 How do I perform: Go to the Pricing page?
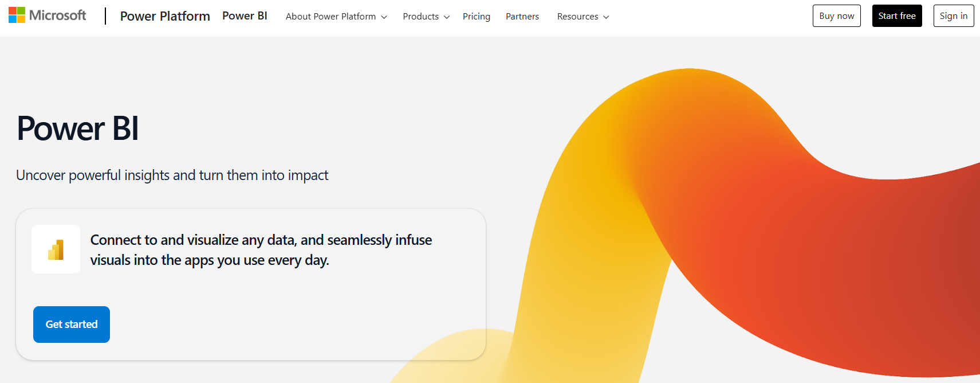pos(476,17)
